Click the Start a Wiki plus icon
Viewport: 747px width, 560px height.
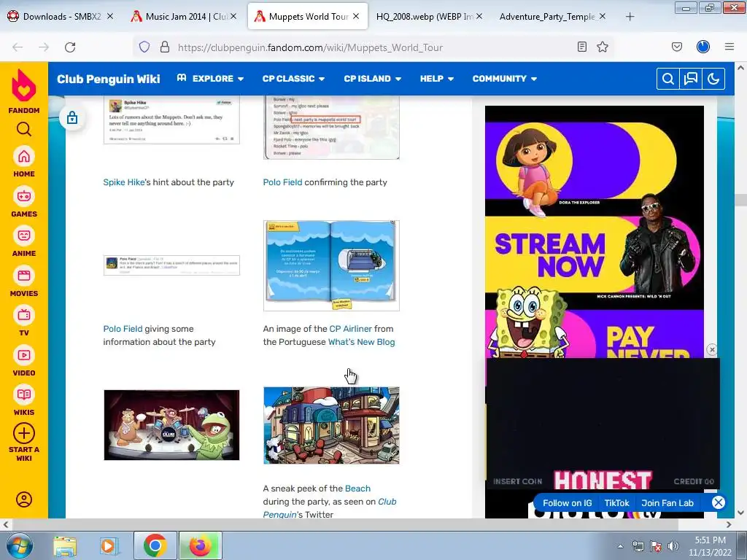[24, 433]
